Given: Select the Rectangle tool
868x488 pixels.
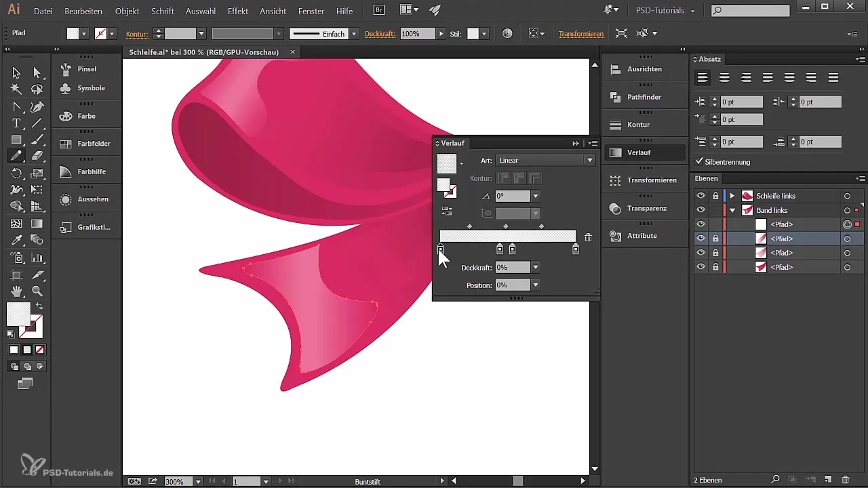Looking at the screenshot, I should coord(16,140).
